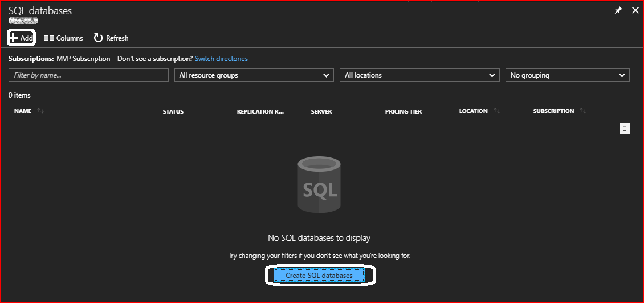Viewport: 644px width, 303px height.
Task: Click the REPLICATION R... column header
Action: pyautogui.click(x=260, y=111)
